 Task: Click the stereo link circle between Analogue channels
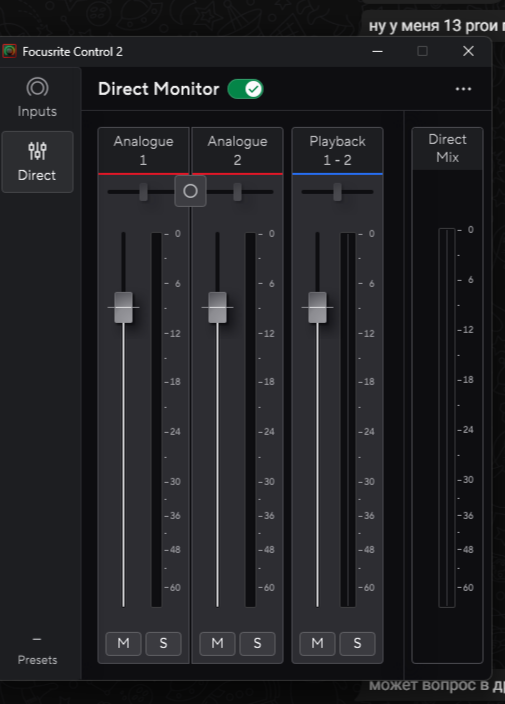coord(190,191)
